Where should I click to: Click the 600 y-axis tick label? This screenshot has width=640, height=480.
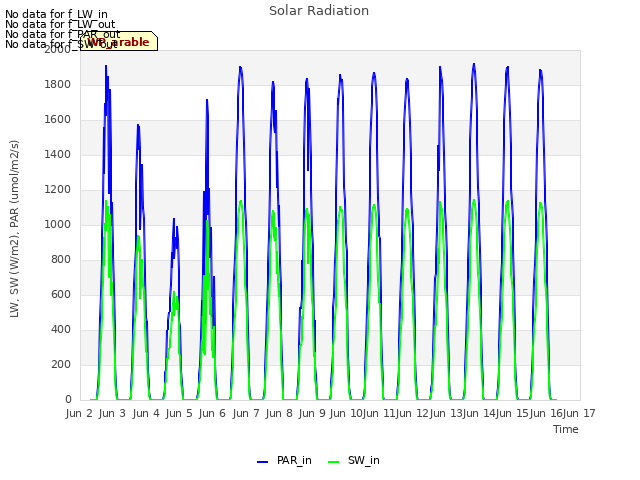coord(61,294)
